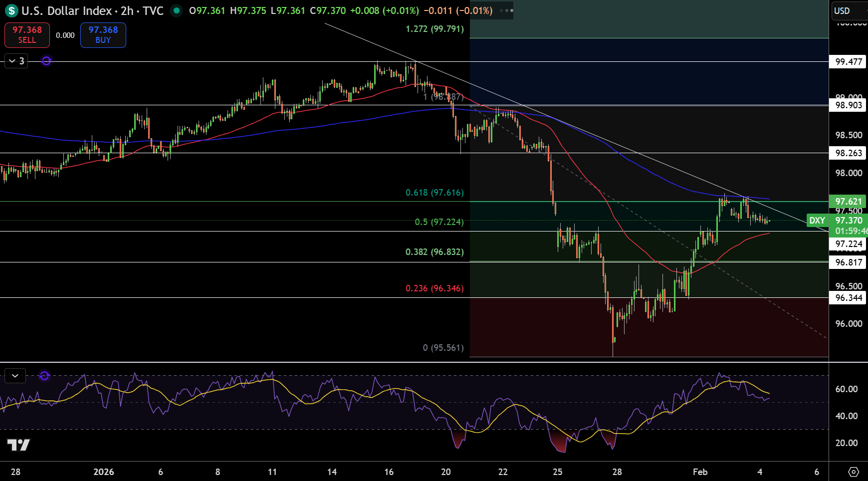The width and height of the screenshot is (868, 481).
Task: Click the 0.000 spread value
Action: (65, 35)
